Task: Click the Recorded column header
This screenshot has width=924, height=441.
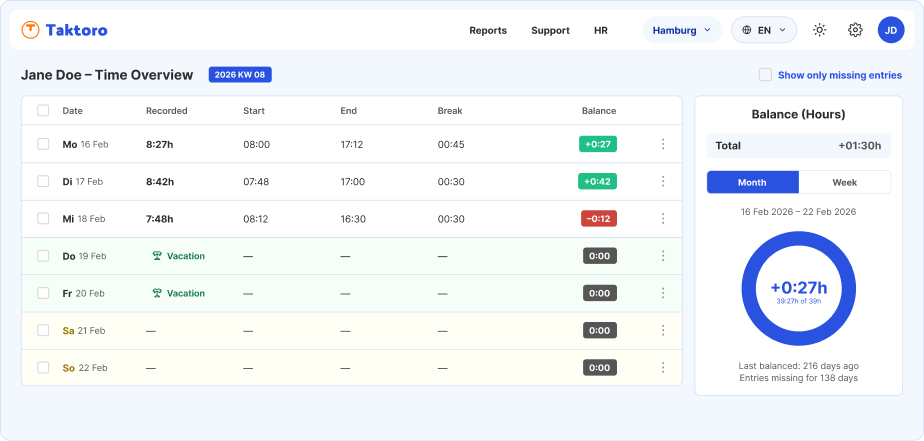Action: pyautogui.click(x=167, y=110)
